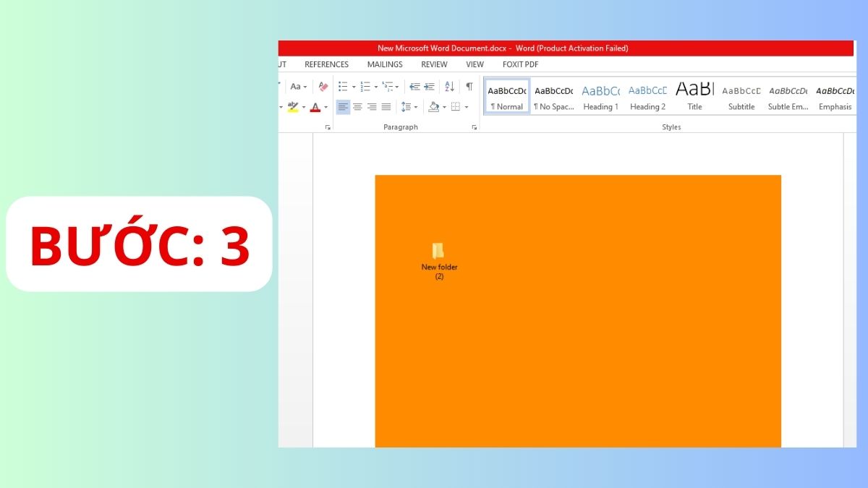Apply the Title style
The height and width of the screenshot is (488, 868).
click(x=694, y=96)
